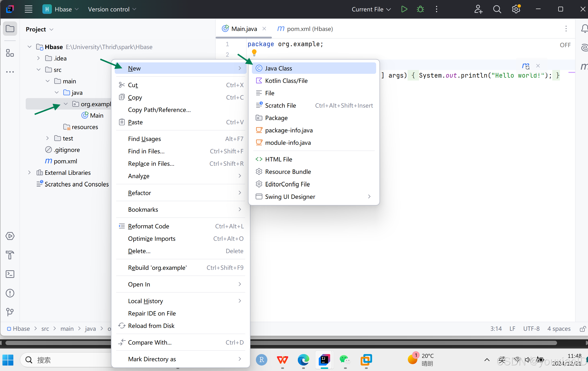This screenshot has height=371, width=588.
Task: Open the Problems tool window
Action: point(10,293)
